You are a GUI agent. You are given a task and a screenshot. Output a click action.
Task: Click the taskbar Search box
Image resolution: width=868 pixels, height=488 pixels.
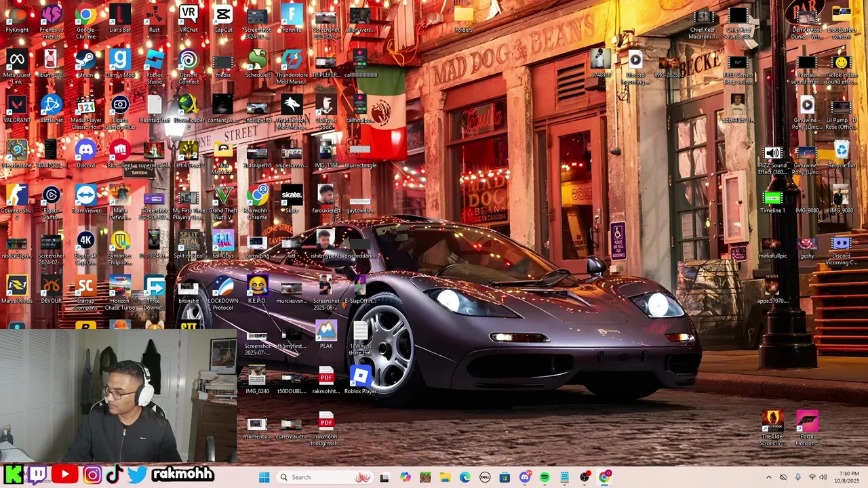324,477
